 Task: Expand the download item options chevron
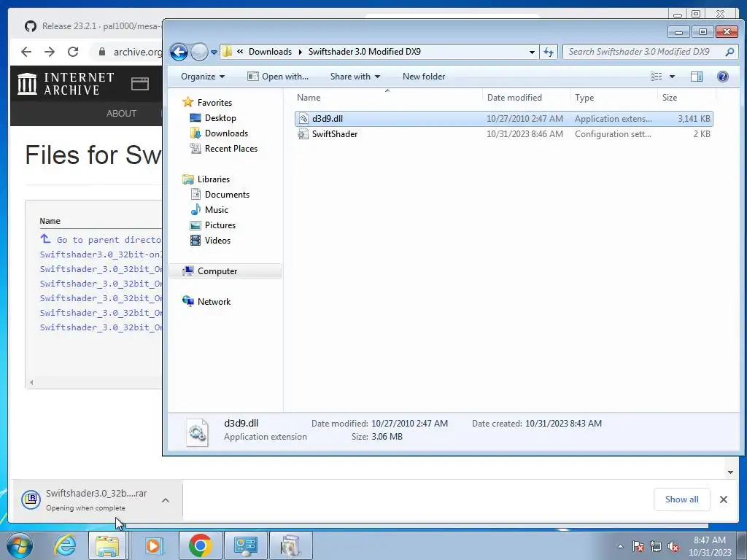[x=166, y=500]
